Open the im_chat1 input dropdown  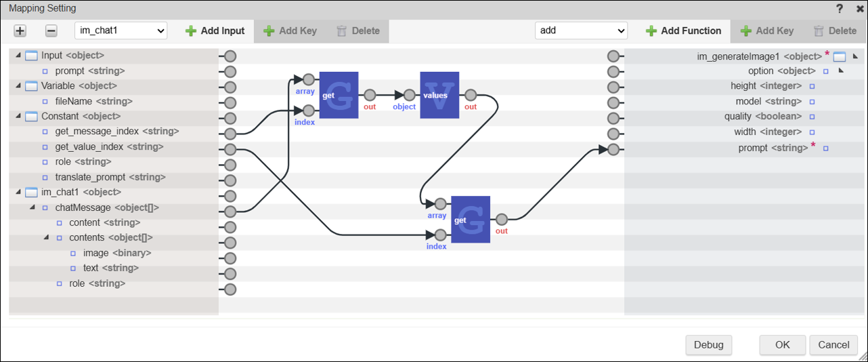[121, 31]
